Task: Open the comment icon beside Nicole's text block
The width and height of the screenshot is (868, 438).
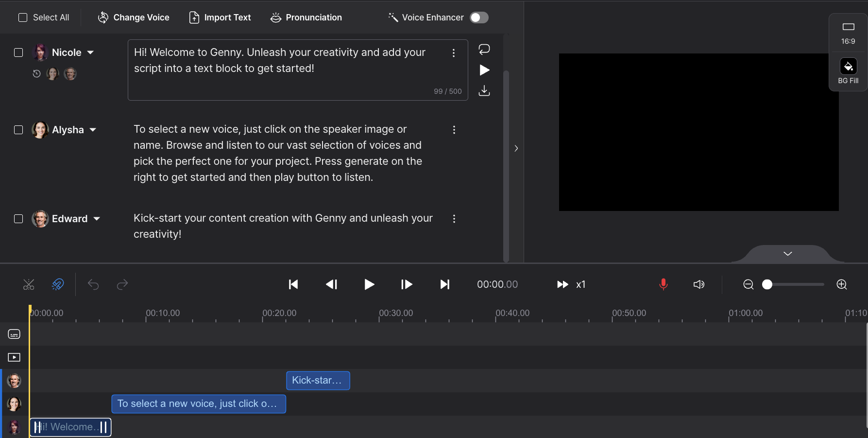Action: tap(484, 49)
